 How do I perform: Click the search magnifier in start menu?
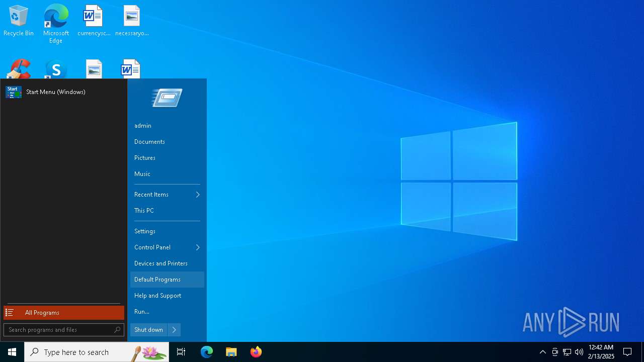pos(117,330)
